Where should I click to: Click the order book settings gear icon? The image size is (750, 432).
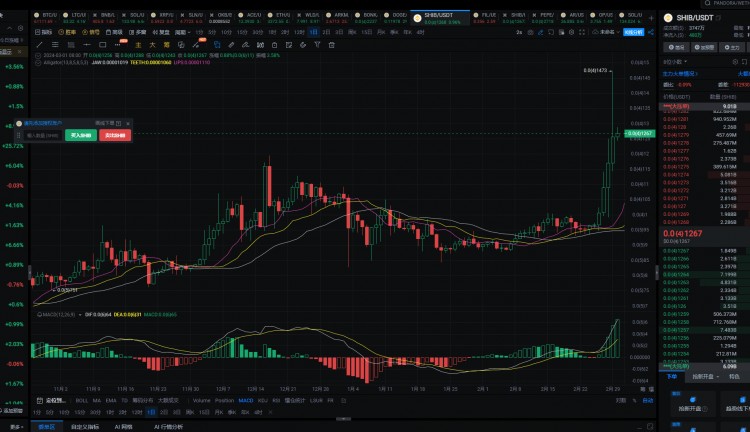(x=735, y=62)
